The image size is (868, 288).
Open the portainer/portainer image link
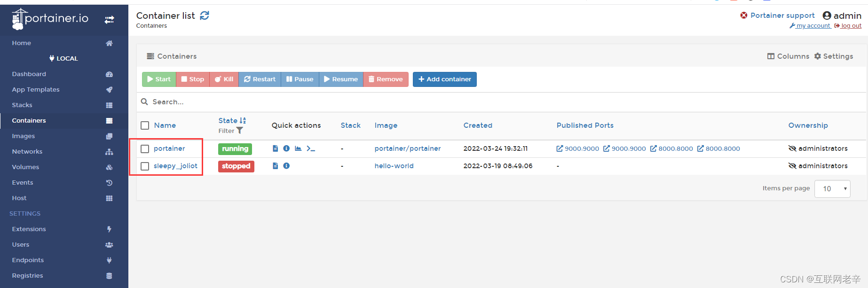point(408,148)
